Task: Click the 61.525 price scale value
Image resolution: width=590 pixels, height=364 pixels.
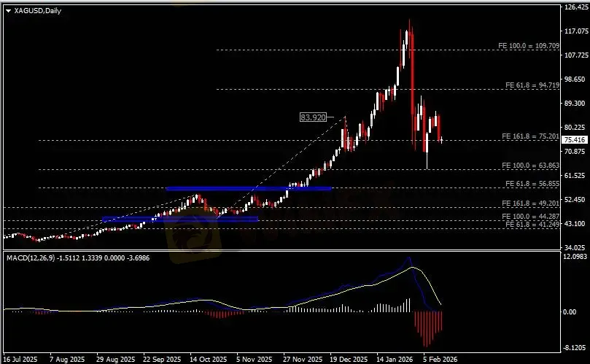Action: point(574,175)
